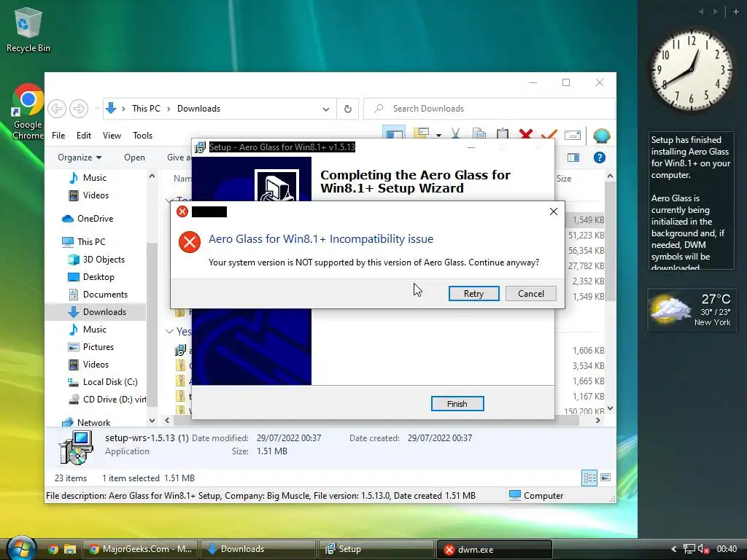Switch to dwm.exe taskbar button
747x560 pixels.
tap(494, 549)
